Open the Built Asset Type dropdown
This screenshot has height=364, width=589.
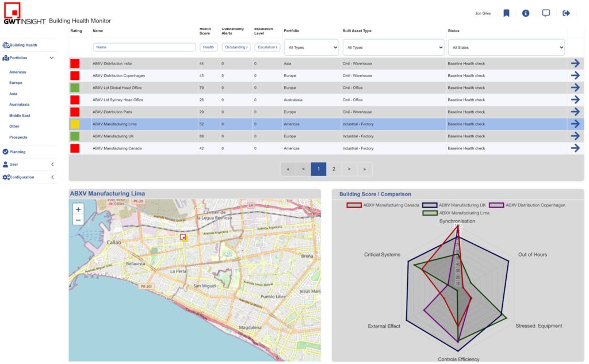pyautogui.click(x=393, y=47)
